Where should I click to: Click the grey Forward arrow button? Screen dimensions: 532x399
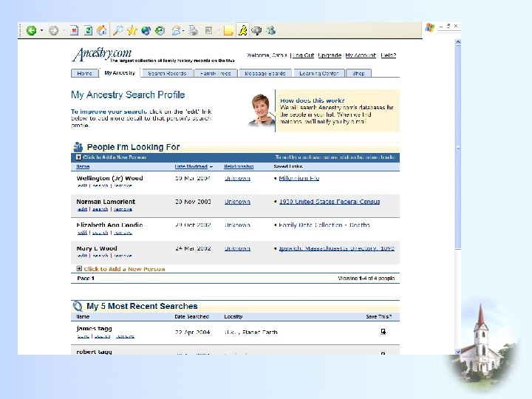pos(53,30)
